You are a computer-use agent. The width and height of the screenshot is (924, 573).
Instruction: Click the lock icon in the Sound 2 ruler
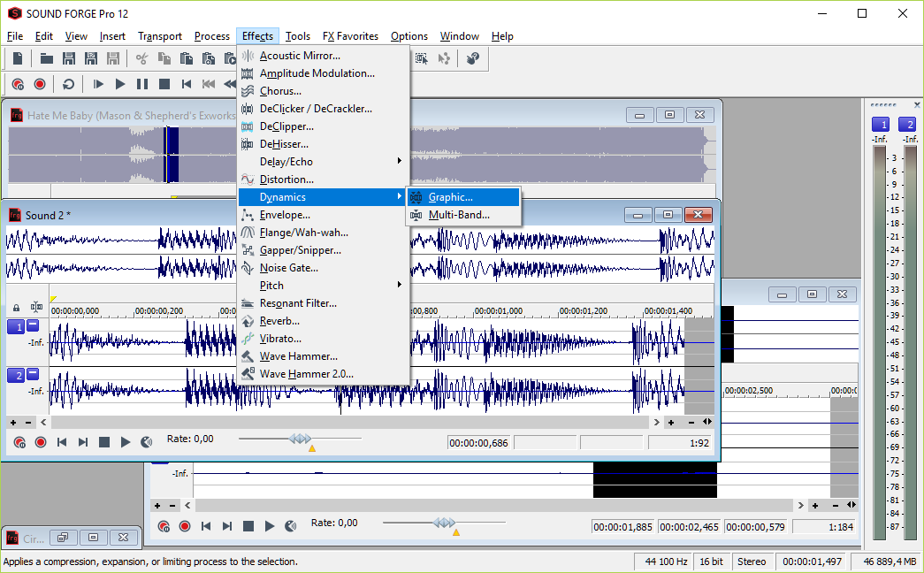tap(17, 308)
